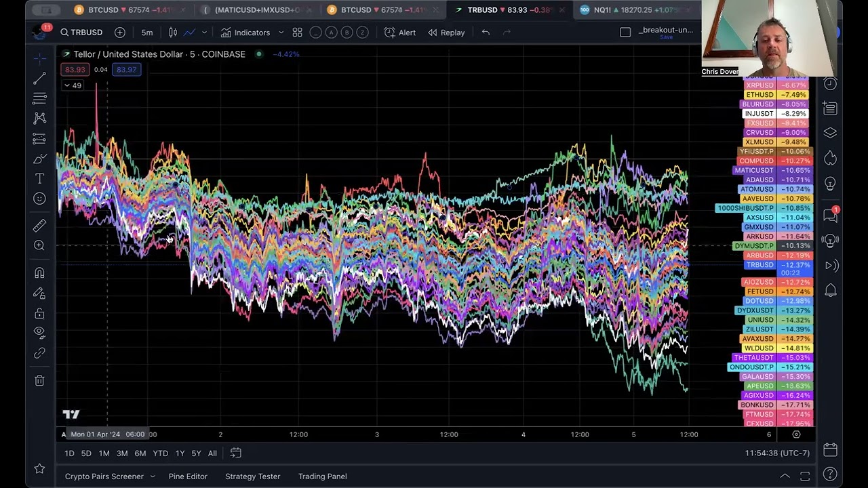Select the active TRBUSD browser tab

pos(510,10)
